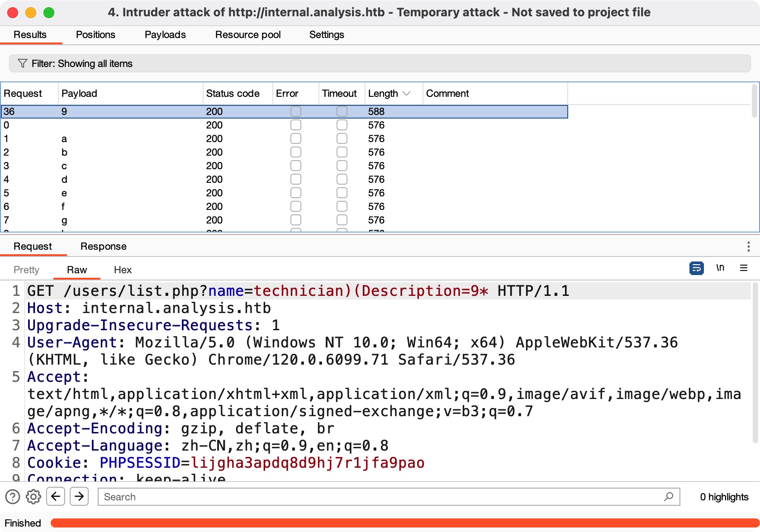
Task: Select result row with payload e
Action: (x=285, y=193)
